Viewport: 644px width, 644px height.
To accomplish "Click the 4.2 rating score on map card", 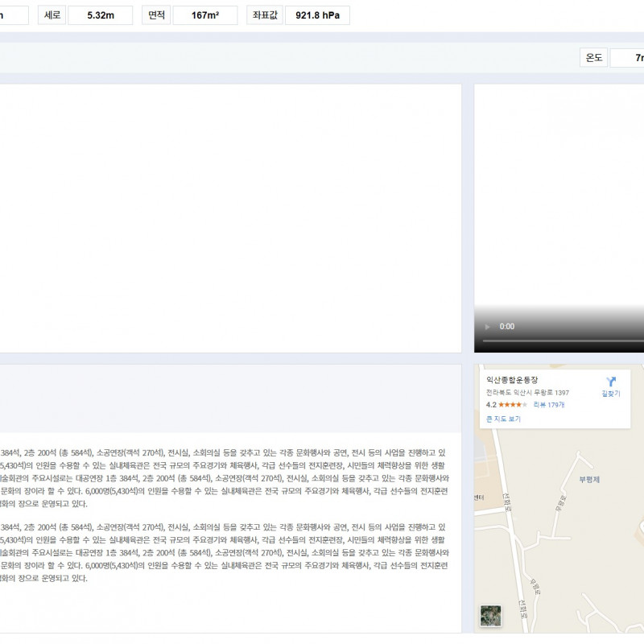I will [491, 405].
